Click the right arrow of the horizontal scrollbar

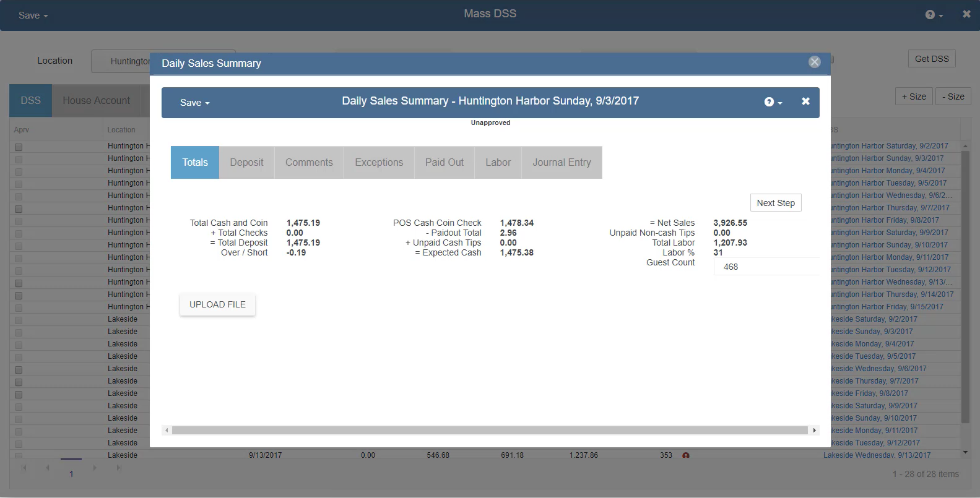814,430
